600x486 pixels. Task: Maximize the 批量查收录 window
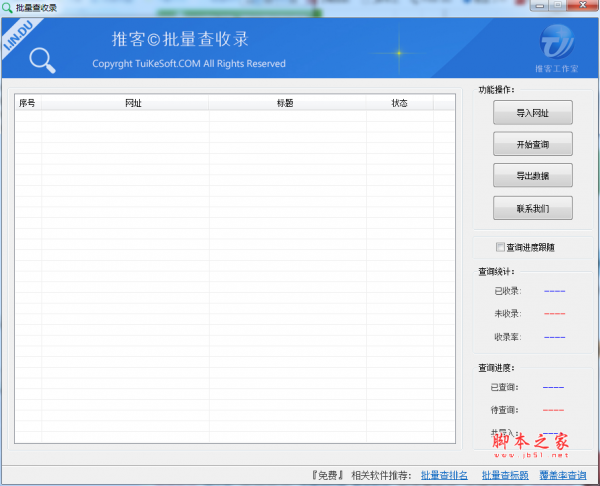(555, 6)
